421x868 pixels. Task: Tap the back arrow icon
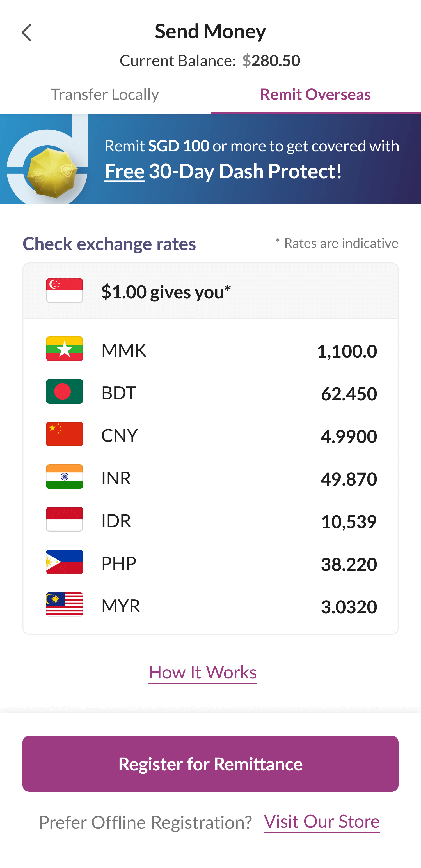[26, 33]
